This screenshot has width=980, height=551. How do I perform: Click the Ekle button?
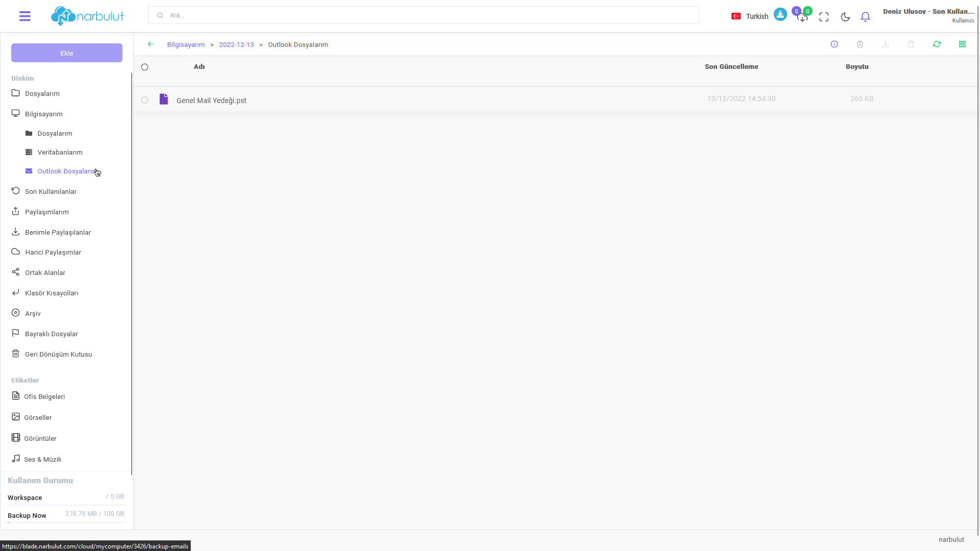(67, 53)
